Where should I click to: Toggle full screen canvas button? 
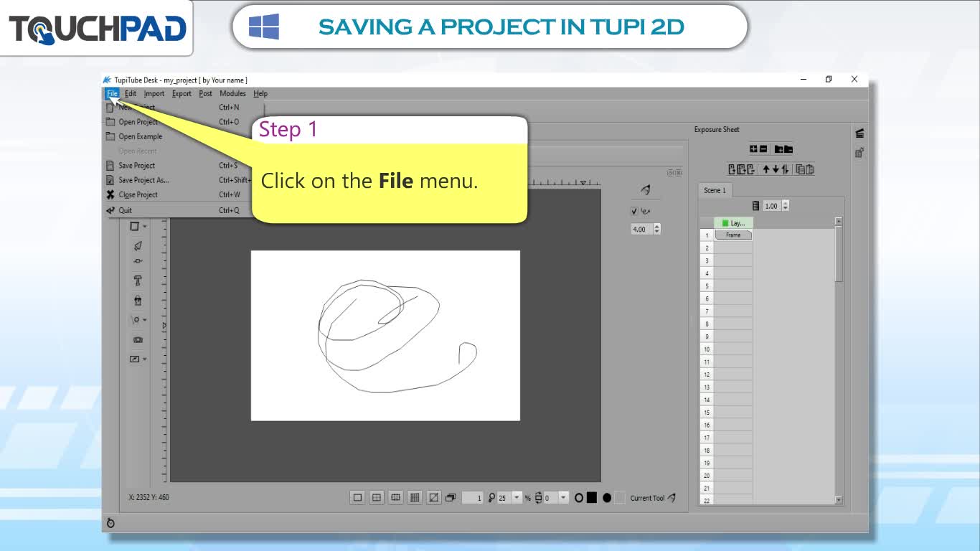click(x=433, y=497)
